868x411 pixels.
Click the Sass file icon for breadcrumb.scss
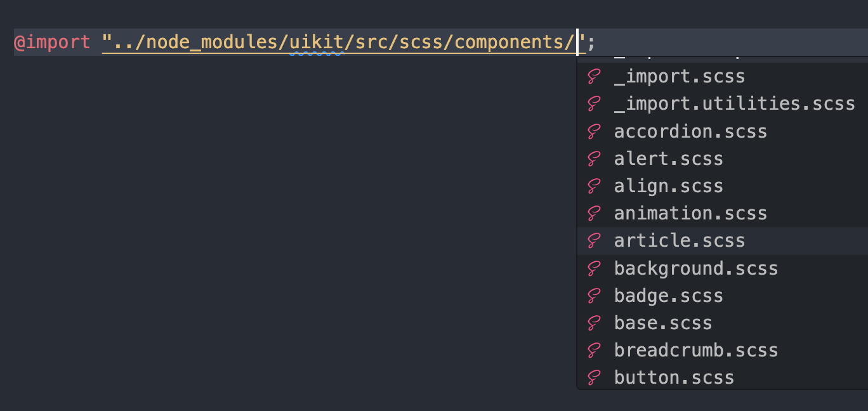pyautogui.click(x=594, y=351)
